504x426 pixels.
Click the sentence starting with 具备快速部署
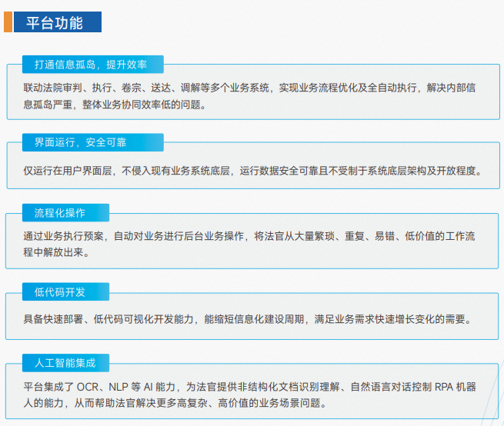(246, 318)
